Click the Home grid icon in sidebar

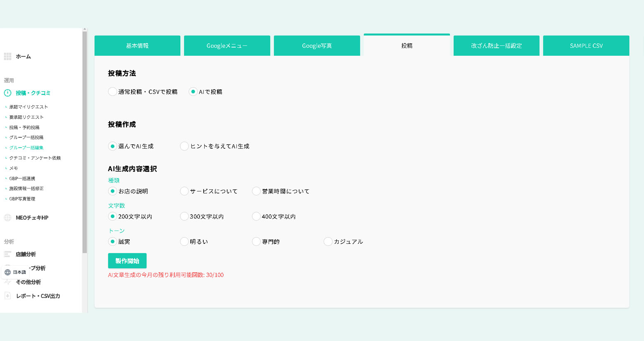coord(7,57)
